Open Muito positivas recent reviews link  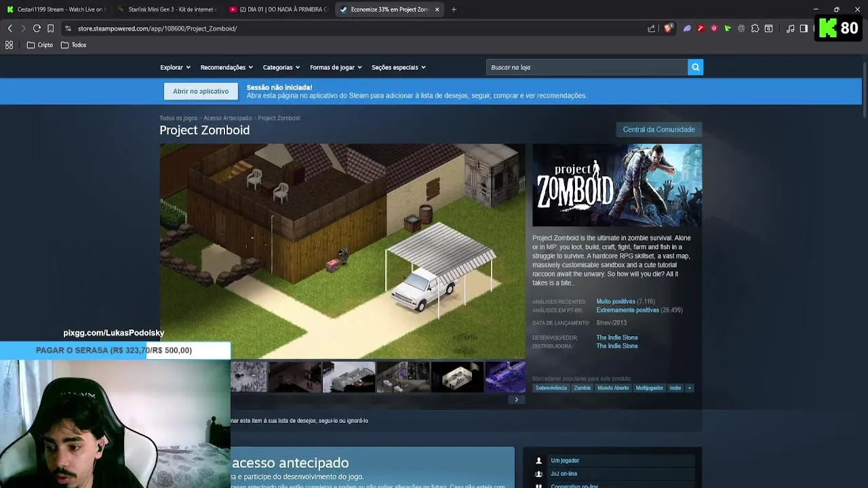click(616, 302)
